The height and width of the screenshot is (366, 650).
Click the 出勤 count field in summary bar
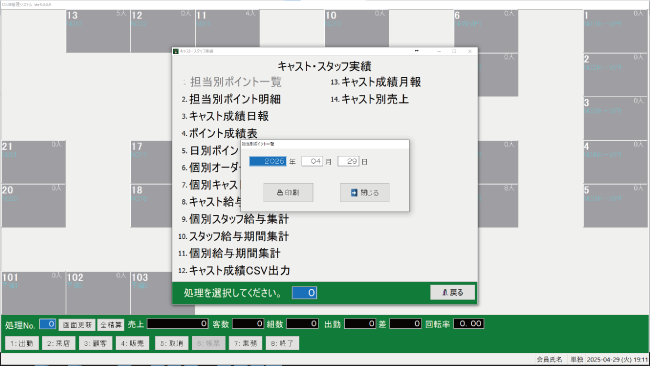pos(360,324)
